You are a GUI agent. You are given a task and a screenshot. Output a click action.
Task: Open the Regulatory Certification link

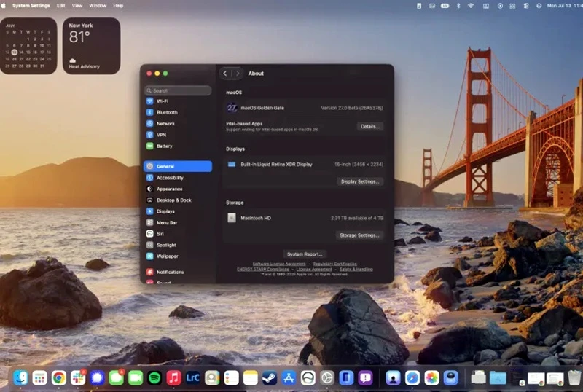[x=335, y=264]
